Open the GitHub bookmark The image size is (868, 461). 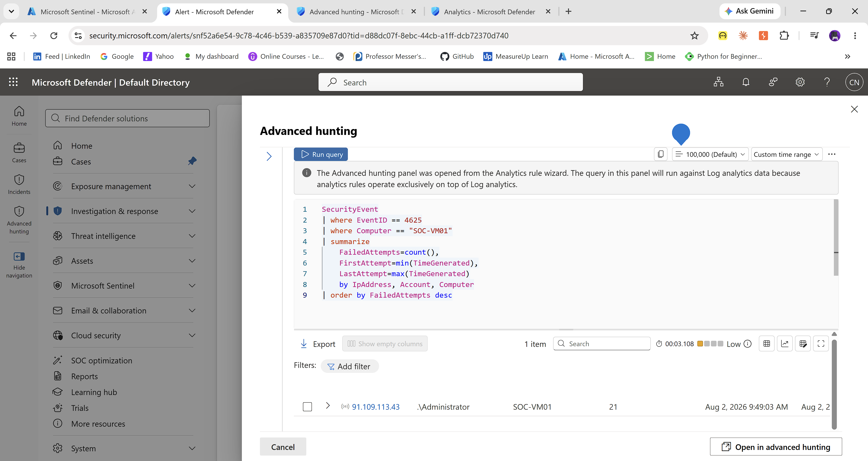pos(457,56)
